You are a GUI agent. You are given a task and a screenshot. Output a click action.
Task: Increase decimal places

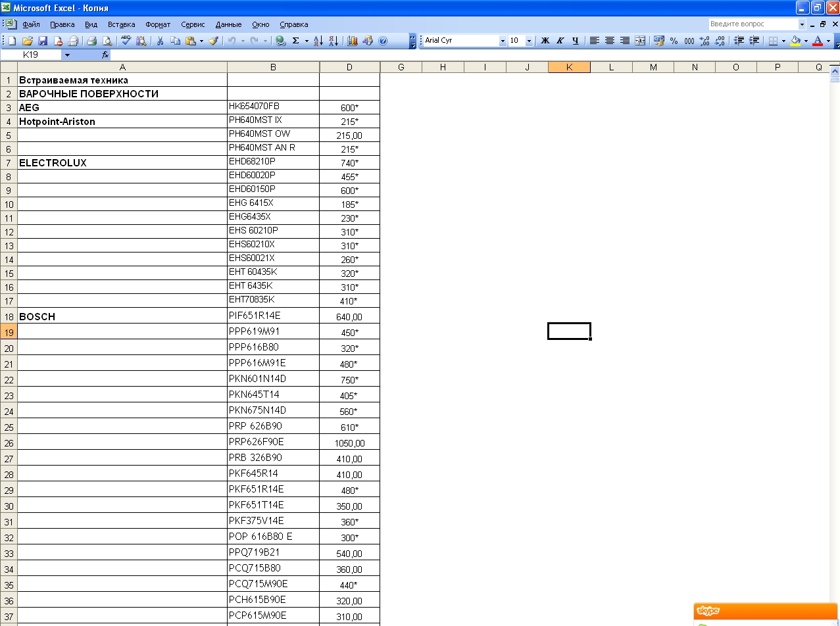704,41
